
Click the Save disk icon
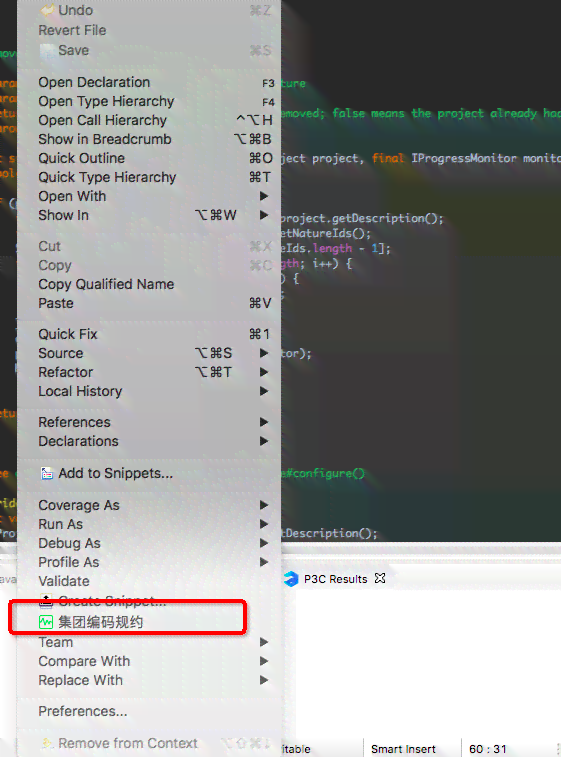47,51
